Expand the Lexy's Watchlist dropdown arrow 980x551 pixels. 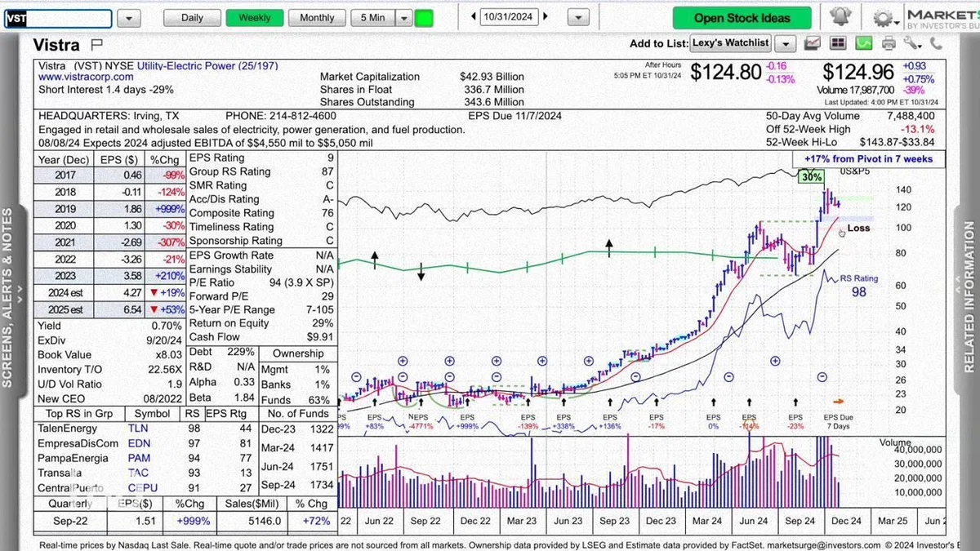(x=785, y=43)
